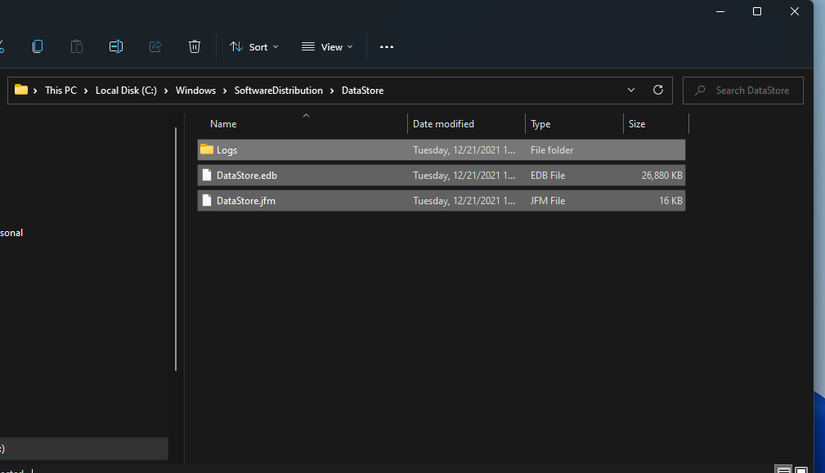This screenshot has width=825, height=473.
Task: Click the folder icon in address bar
Action: pyautogui.click(x=21, y=90)
